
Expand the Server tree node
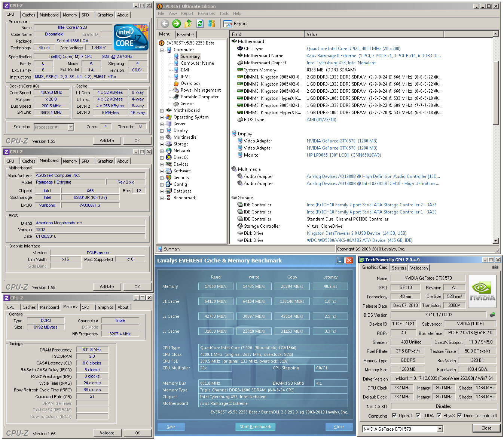tap(162, 124)
